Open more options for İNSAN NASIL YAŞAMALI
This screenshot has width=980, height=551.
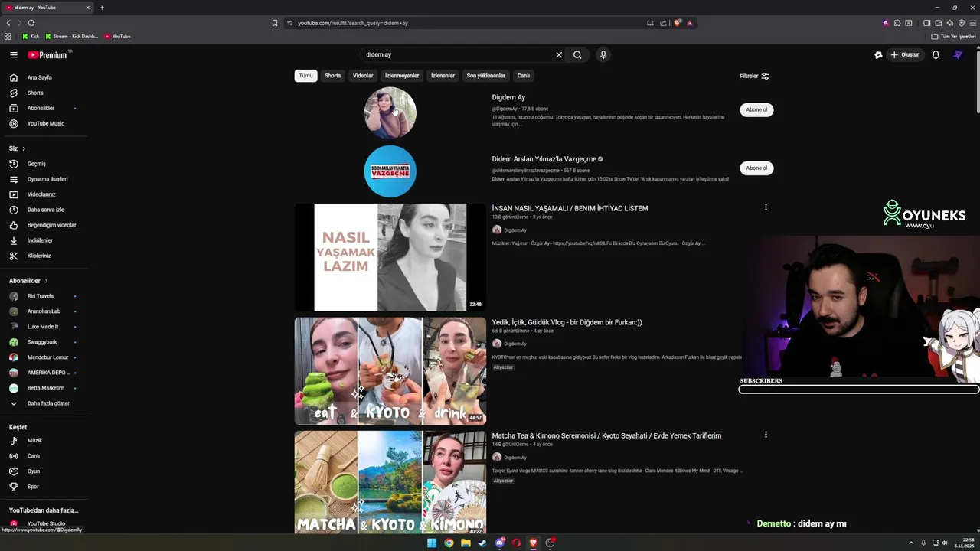tap(766, 207)
